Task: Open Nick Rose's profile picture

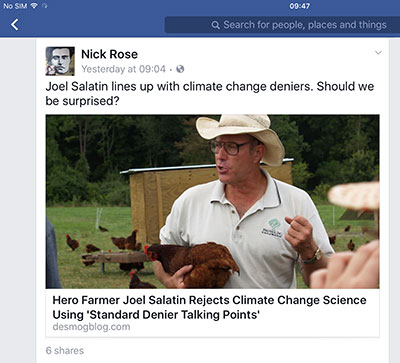Action: point(60,61)
